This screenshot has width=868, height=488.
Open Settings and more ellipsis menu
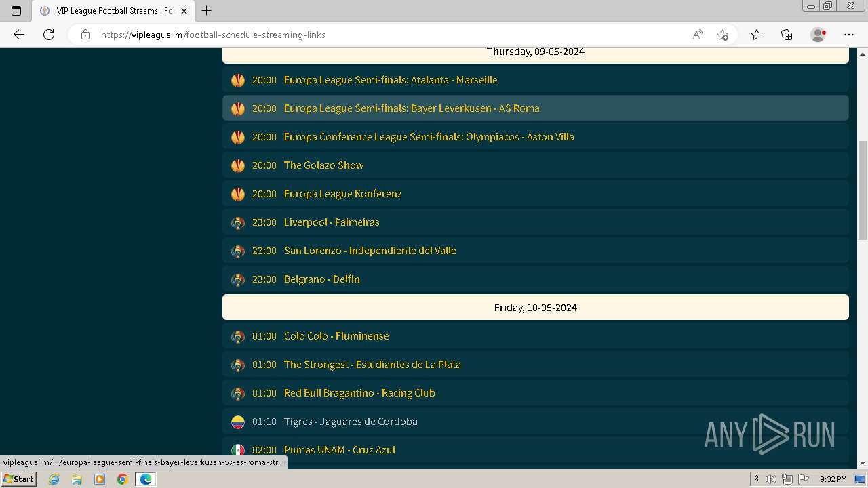[x=849, y=35]
